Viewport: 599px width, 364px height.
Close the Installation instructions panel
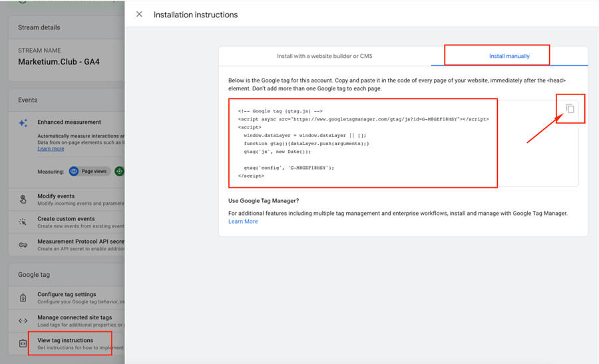(x=139, y=14)
